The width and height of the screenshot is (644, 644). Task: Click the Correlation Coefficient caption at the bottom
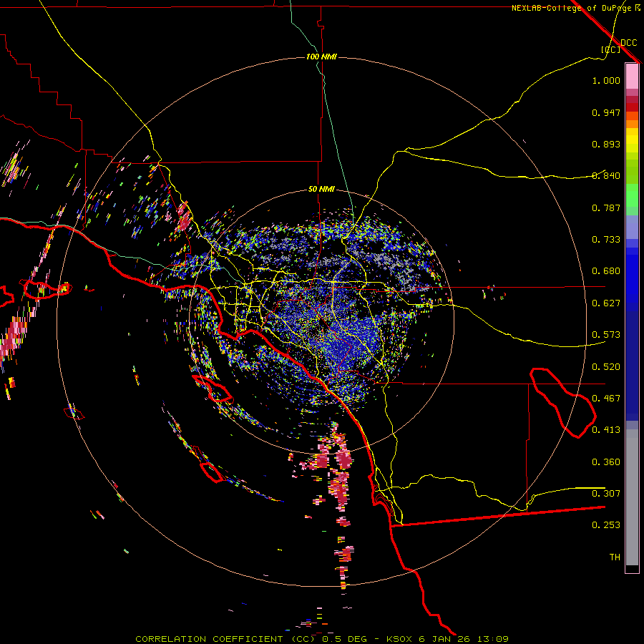click(x=321, y=639)
